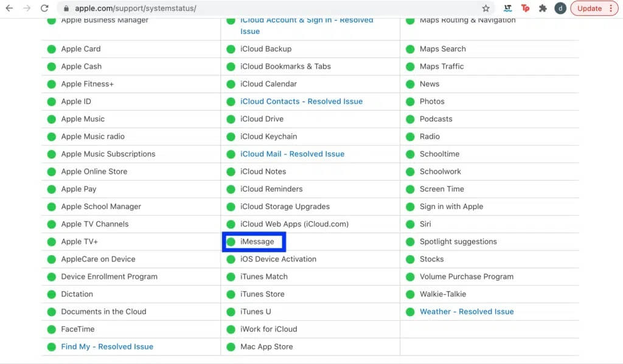Select the Apple Cash entry
Viewport: 623px width, 364px height.
pyautogui.click(x=81, y=66)
